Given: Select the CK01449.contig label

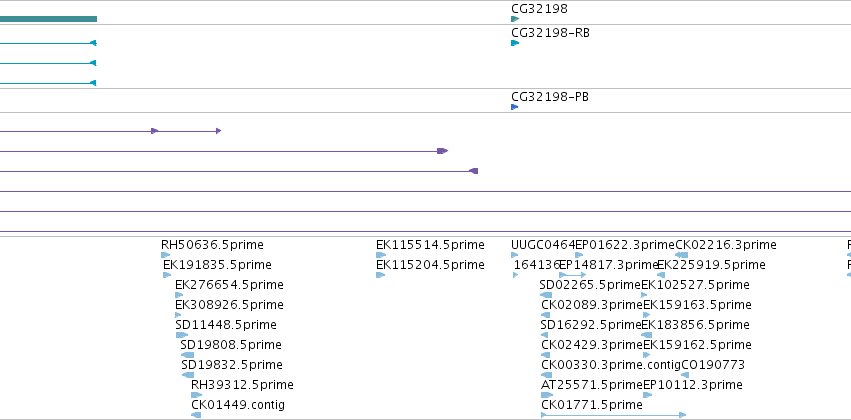Looking at the screenshot, I should click(238, 405).
